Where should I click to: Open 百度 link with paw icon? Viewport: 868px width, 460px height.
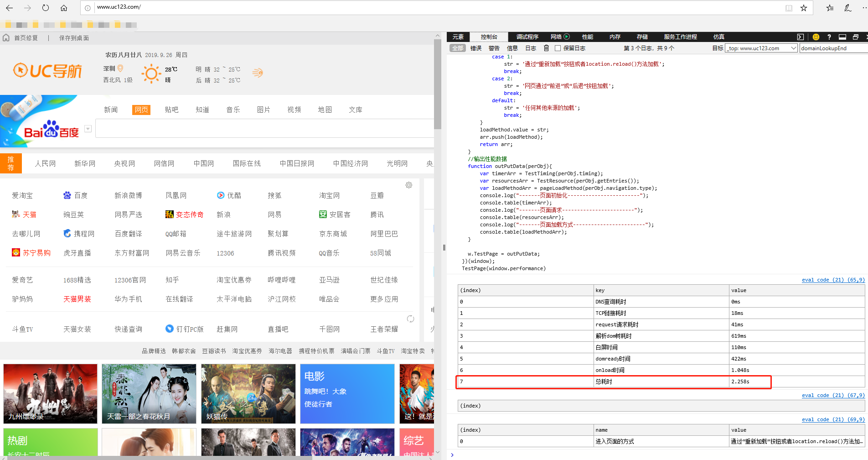pos(75,195)
